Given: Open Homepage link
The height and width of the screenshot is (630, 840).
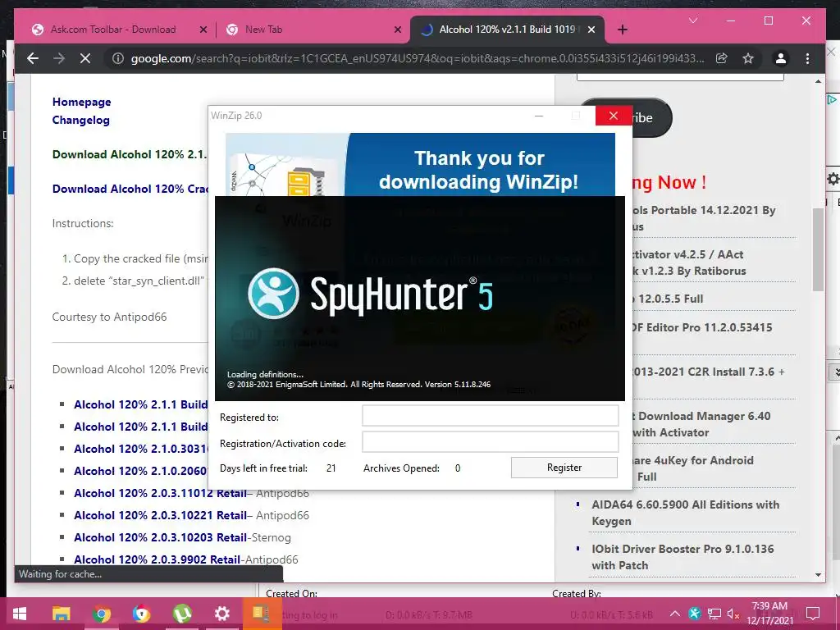Looking at the screenshot, I should [x=81, y=102].
